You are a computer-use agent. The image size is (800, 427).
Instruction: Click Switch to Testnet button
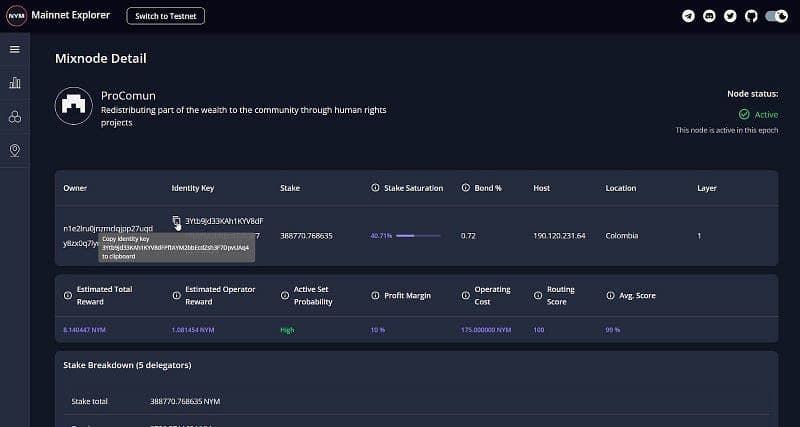(166, 16)
